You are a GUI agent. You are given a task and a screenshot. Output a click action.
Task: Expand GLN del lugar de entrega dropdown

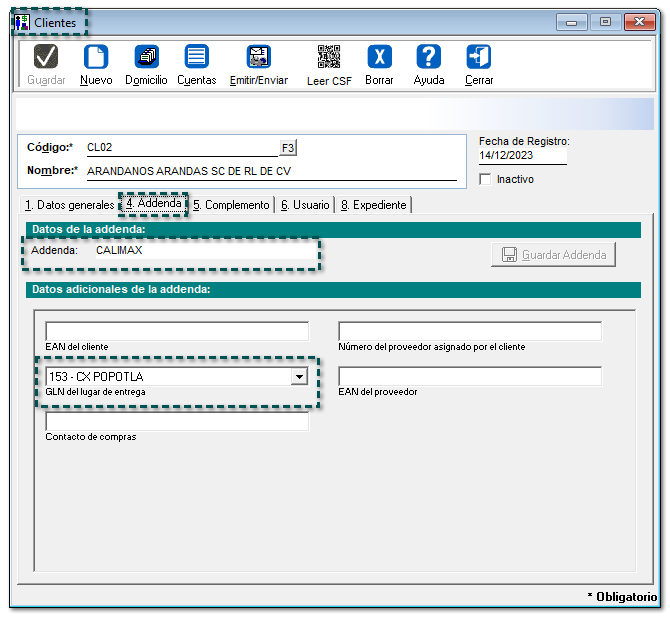(x=298, y=377)
